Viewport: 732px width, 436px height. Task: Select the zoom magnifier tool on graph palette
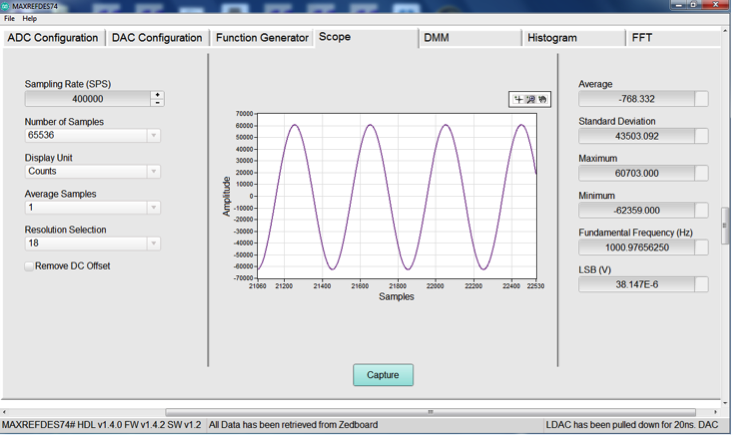coord(530,99)
